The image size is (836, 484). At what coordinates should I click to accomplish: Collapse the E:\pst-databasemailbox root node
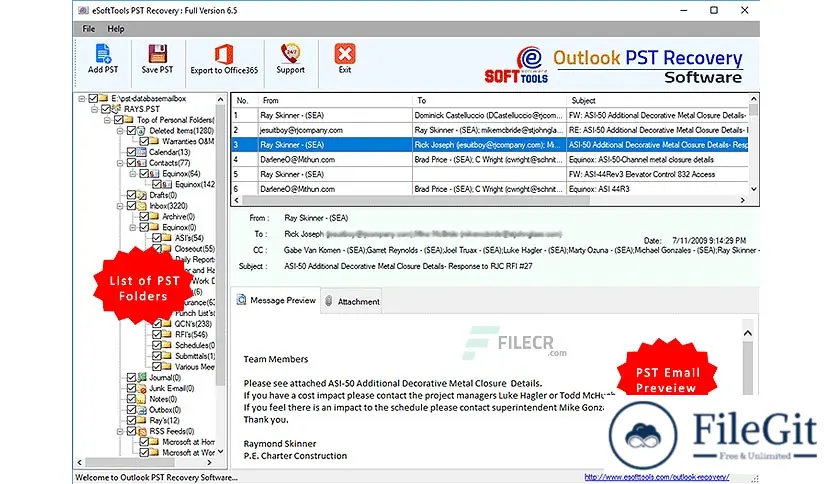coord(82,99)
